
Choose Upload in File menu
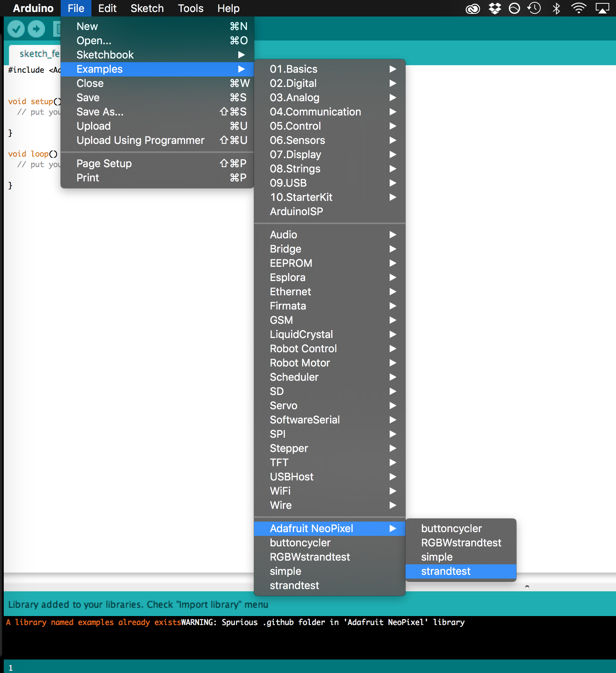157,126
